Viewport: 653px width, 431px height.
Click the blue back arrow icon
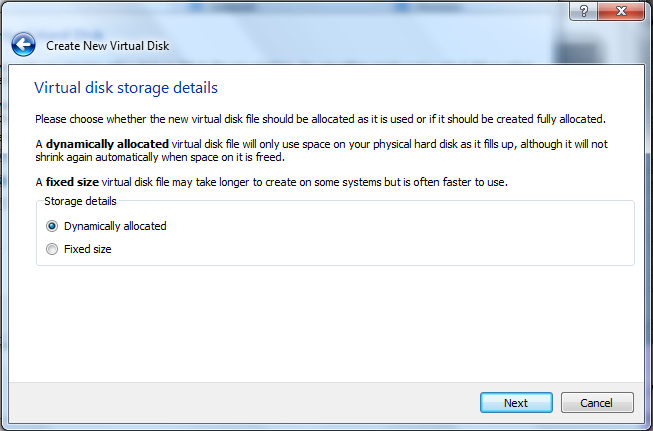[24, 45]
